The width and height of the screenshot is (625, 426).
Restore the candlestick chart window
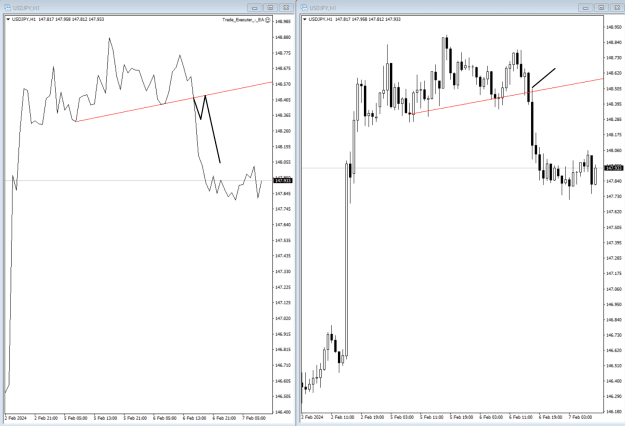click(601, 8)
